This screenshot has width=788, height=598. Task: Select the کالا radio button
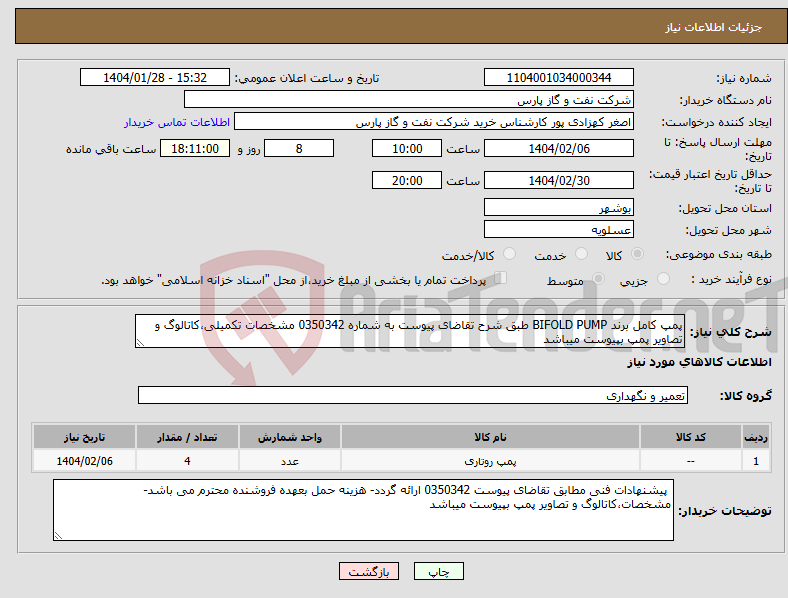tap(637, 254)
